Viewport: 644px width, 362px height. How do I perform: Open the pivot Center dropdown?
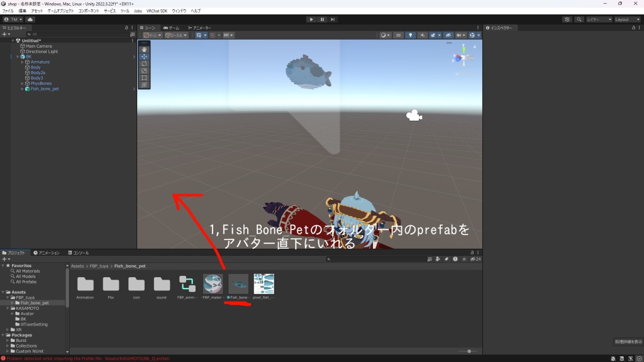tap(153, 35)
